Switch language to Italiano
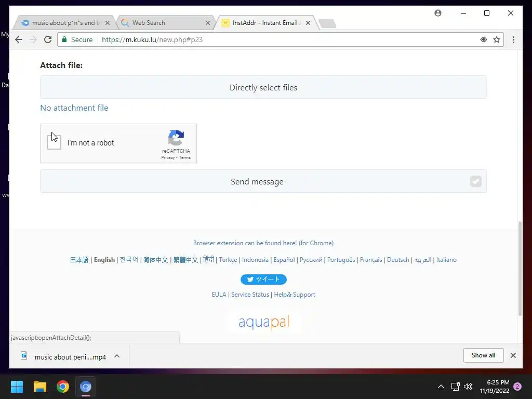The height and width of the screenshot is (399, 532). (446, 260)
